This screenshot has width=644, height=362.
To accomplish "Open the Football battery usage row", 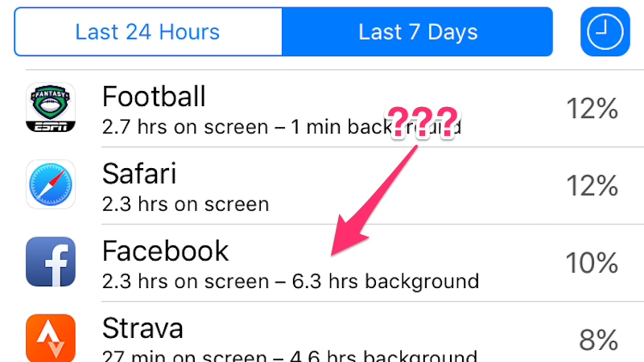I will pos(335,109).
